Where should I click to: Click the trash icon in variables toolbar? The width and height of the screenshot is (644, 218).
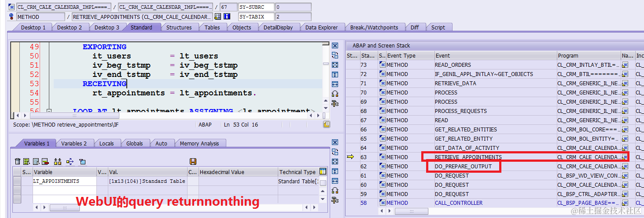[x=18, y=161]
